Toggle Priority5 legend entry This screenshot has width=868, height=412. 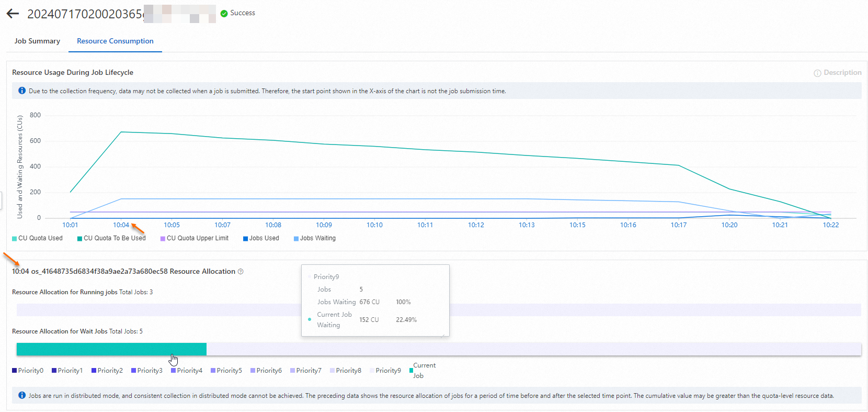coord(226,371)
